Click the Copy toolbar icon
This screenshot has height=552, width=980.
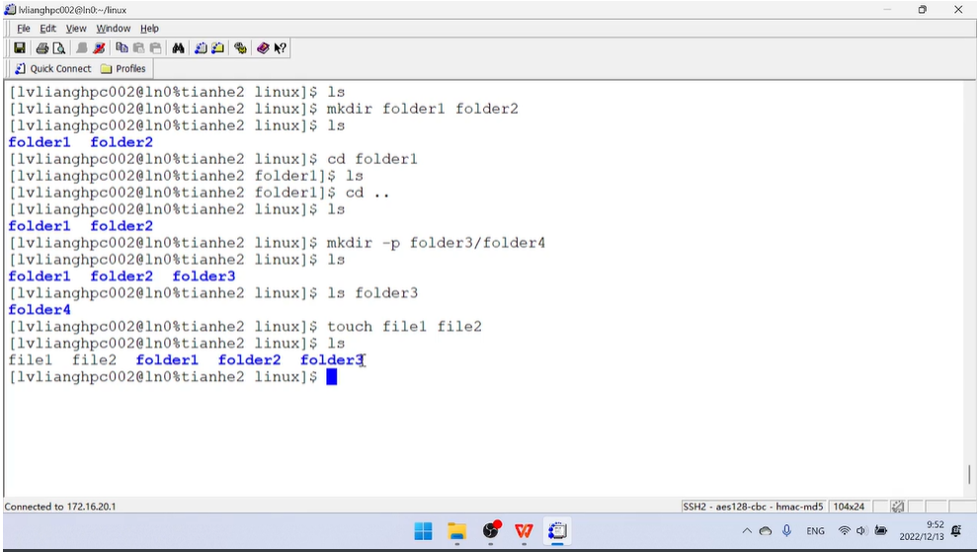click(122, 48)
